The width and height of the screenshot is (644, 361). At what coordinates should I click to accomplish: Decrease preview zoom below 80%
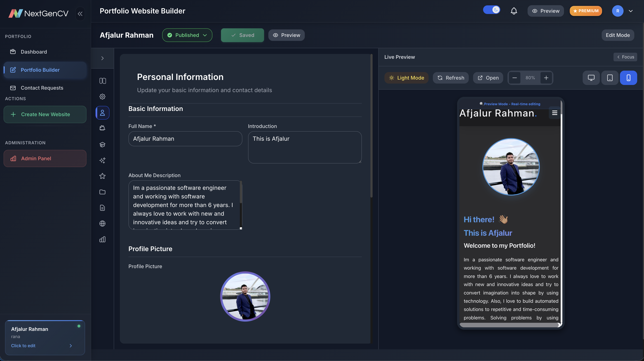514,78
